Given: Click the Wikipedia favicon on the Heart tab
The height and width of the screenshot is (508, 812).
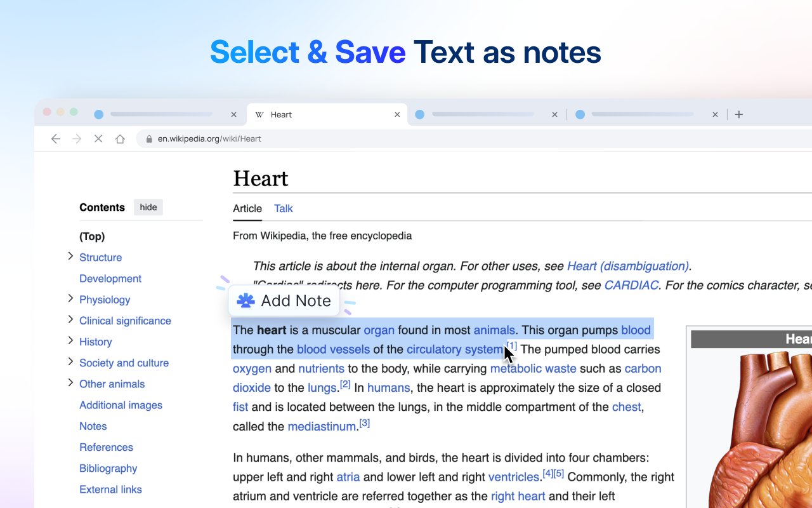Looking at the screenshot, I should (x=259, y=115).
